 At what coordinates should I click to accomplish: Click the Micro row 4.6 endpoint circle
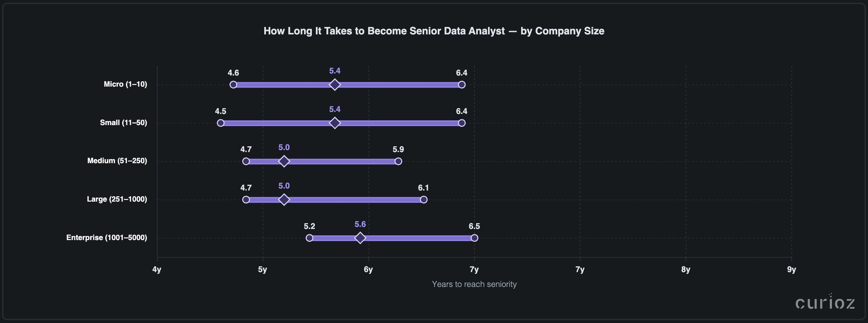(233, 85)
